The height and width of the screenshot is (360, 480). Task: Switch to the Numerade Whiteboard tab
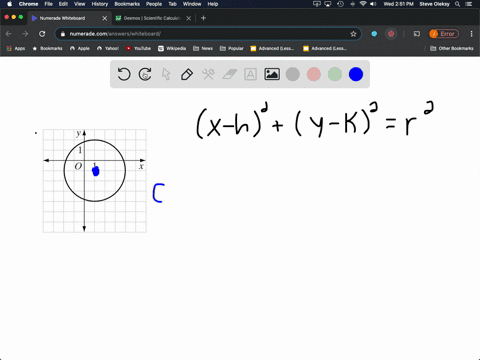tap(68, 18)
